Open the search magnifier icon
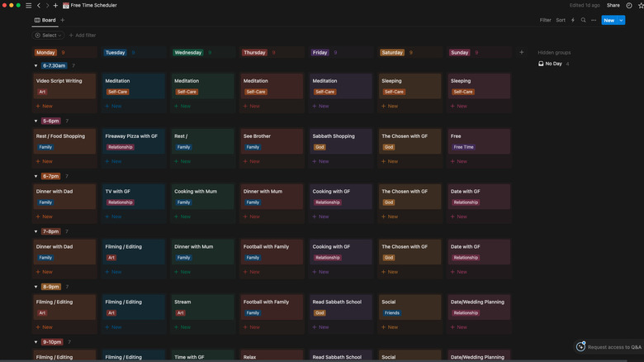Viewport: 644px width, 362px height. (x=583, y=20)
